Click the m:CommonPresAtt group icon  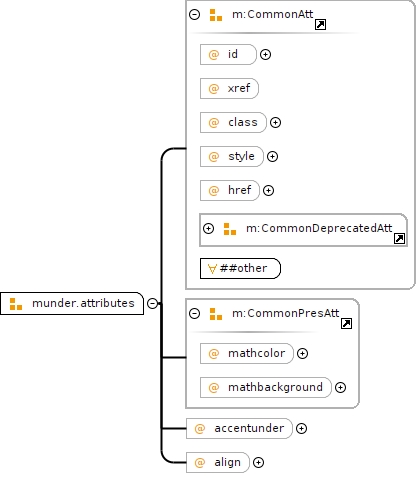coord(216,314)
